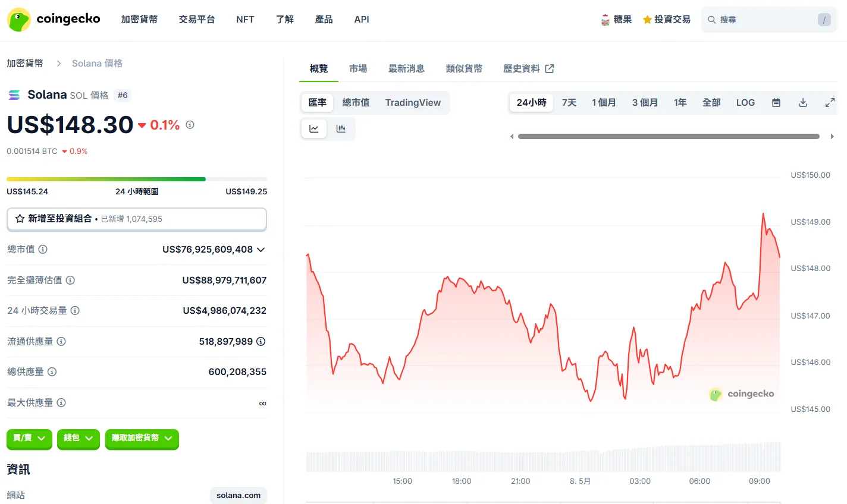
Task: Click info icon after 518,897,989 value
Action: pos(261,341)
